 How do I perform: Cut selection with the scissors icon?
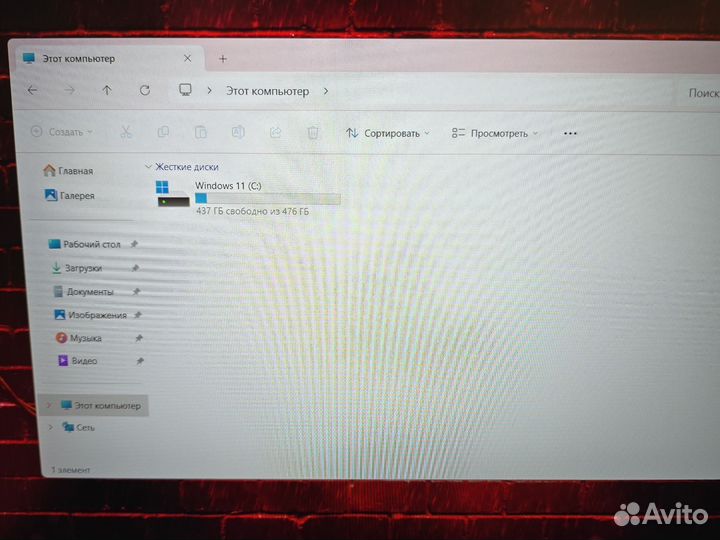pos(126,132)
